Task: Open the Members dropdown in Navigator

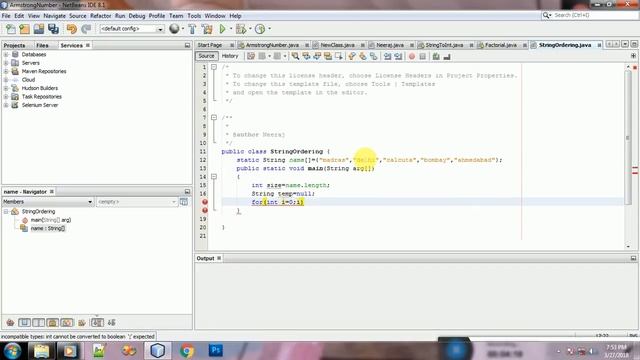Action: (48, 202)
